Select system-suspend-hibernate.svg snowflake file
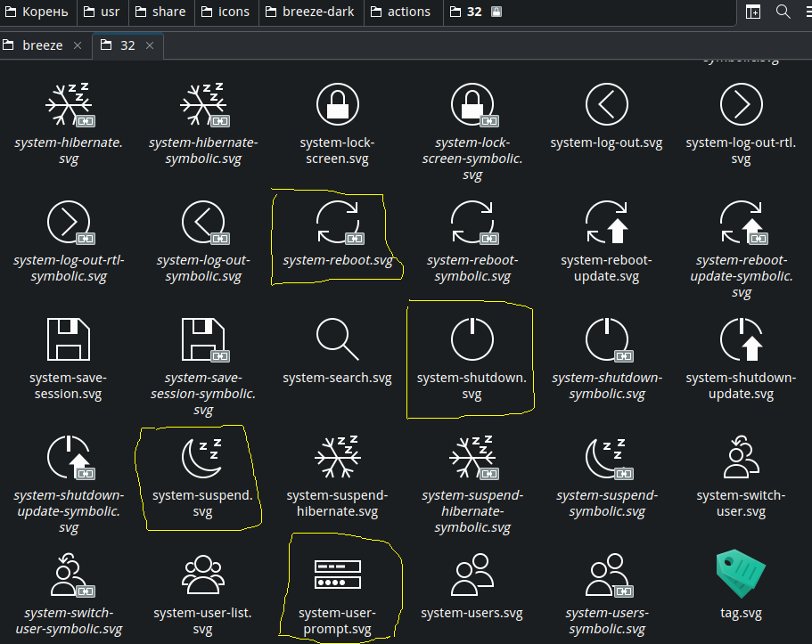This screenshot has width=812, height=644. 337,456
